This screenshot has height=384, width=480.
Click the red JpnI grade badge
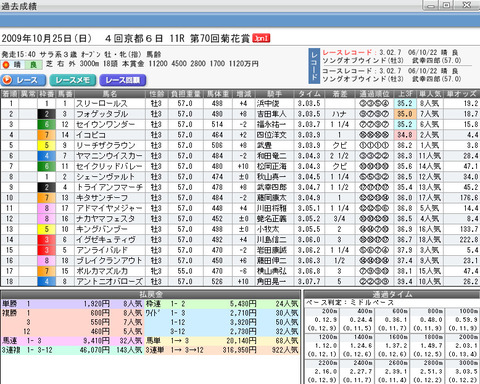tap(261, 38)
